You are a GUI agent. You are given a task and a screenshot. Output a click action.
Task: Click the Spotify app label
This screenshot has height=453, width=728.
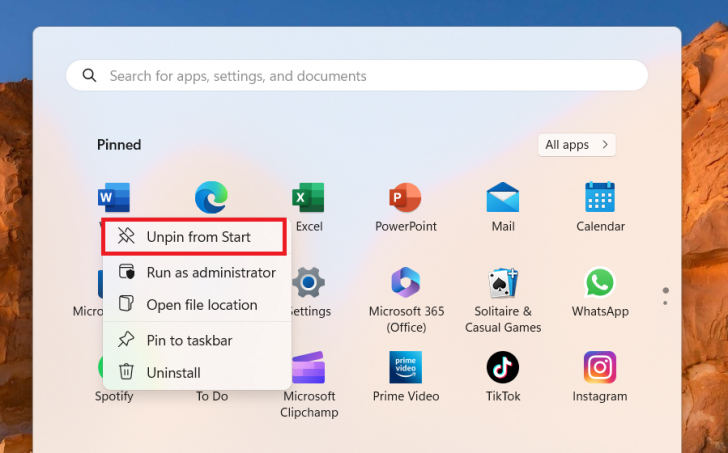[114, 396]
